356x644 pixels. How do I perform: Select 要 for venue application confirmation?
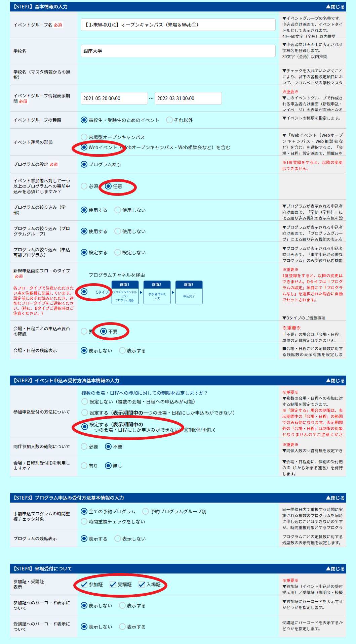[84, 331]
